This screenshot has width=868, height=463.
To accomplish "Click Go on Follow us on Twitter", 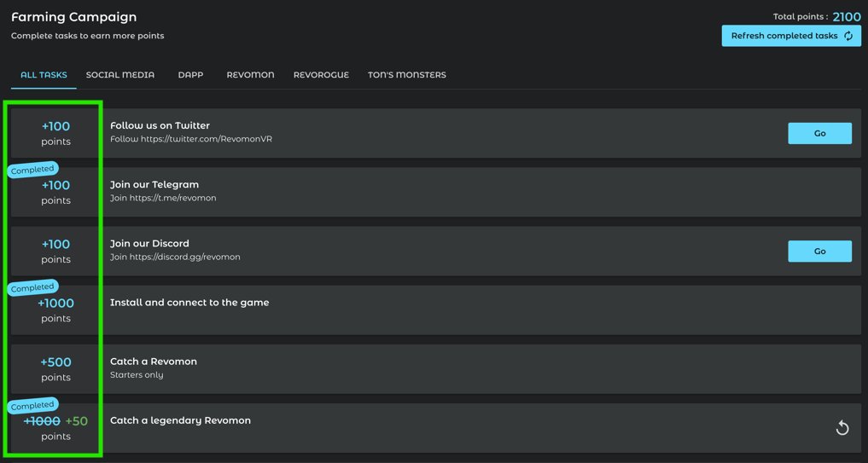I will [x=820, y=133].
